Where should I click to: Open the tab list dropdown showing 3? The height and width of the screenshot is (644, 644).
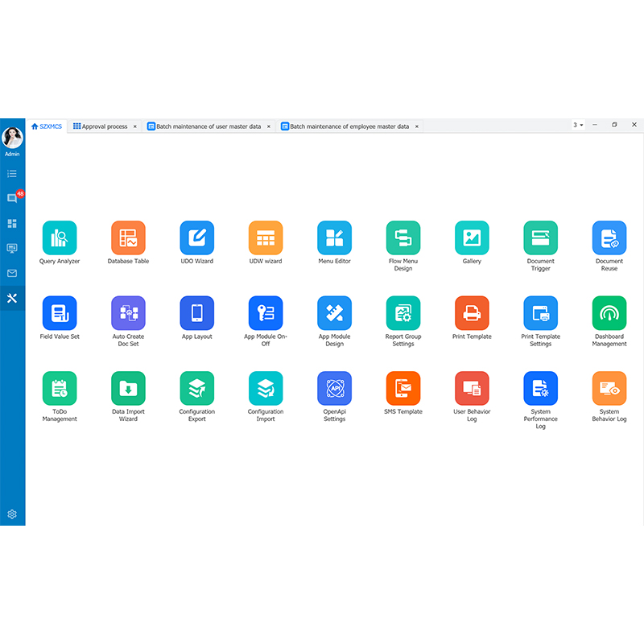(x=576, y=126)
